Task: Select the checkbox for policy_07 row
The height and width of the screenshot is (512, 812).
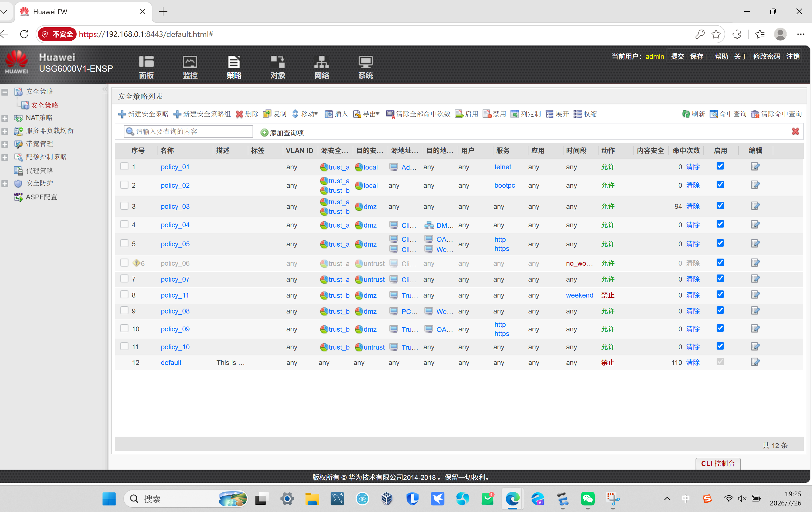Action: (124, 278)
